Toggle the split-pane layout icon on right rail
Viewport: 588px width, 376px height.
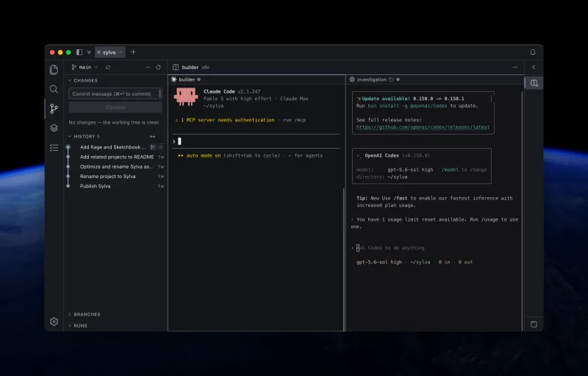(x=534, y=83)
